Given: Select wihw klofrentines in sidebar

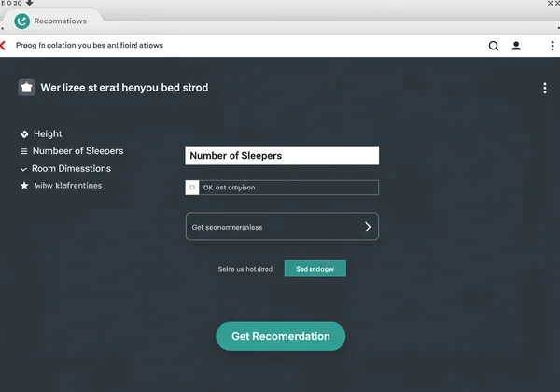Looking at the screenshot, I should point(68,186).
